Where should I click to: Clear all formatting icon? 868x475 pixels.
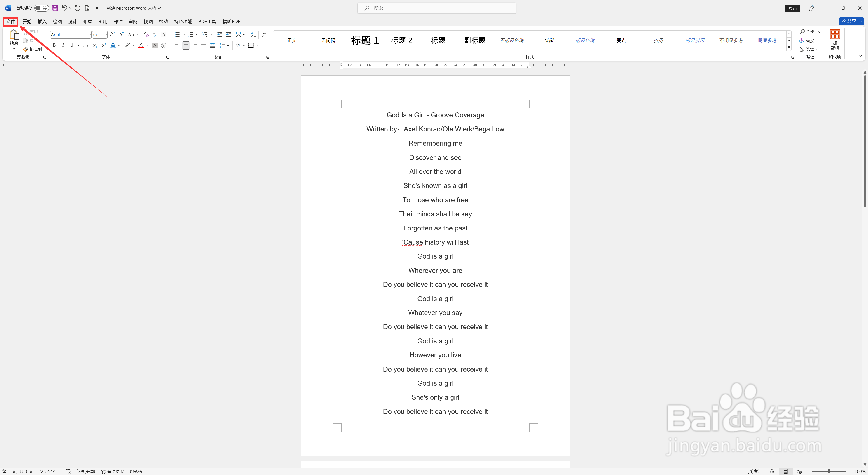[x=146, y=34]
